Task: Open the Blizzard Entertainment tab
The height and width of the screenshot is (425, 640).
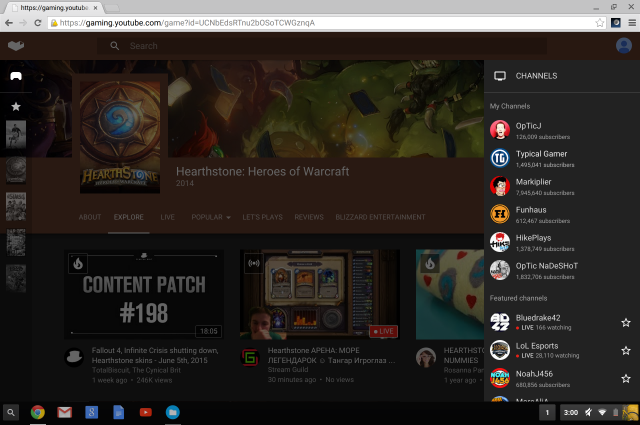Action: [x=380, y=217]
